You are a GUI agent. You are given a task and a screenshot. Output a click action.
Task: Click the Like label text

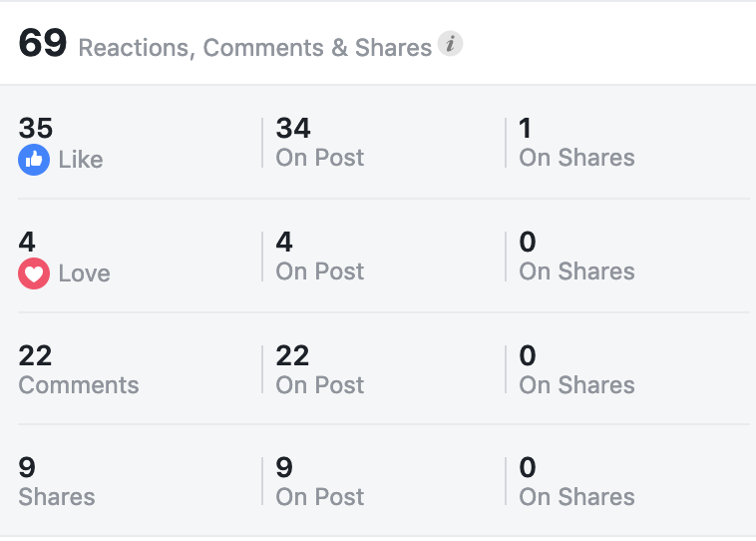tap(81, 160)
